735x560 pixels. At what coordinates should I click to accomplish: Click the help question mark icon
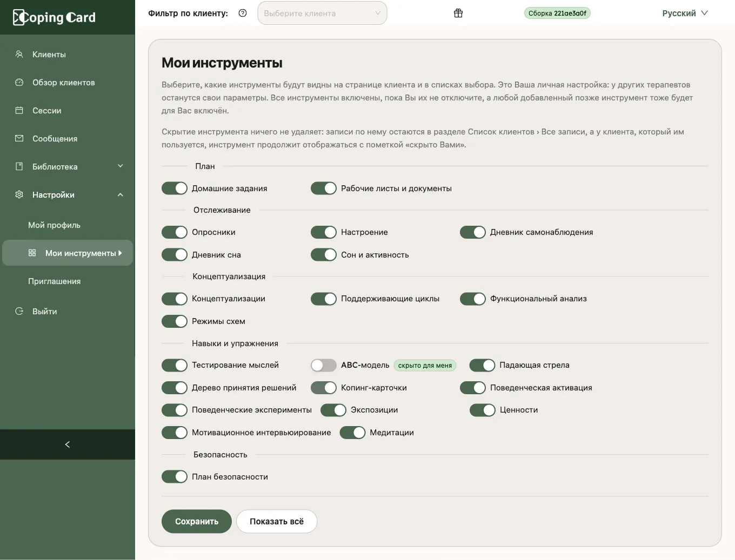point(243,13)
